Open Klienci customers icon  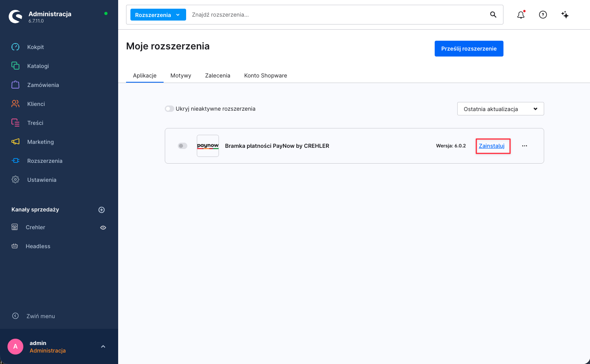point(15,104)
